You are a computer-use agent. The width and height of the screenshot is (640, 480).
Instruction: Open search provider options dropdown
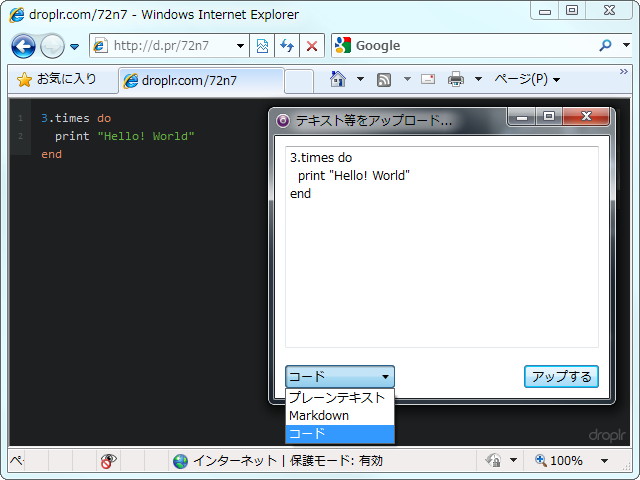(627, 45)
